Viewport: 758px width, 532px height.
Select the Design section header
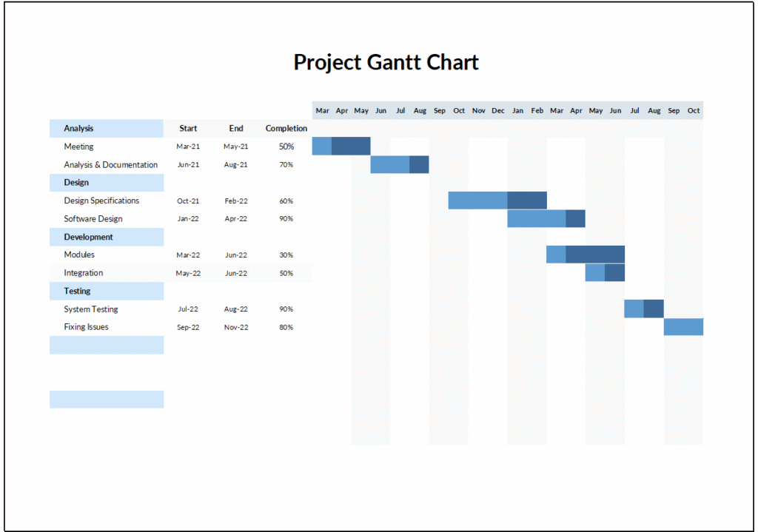(x=75, y=182)
